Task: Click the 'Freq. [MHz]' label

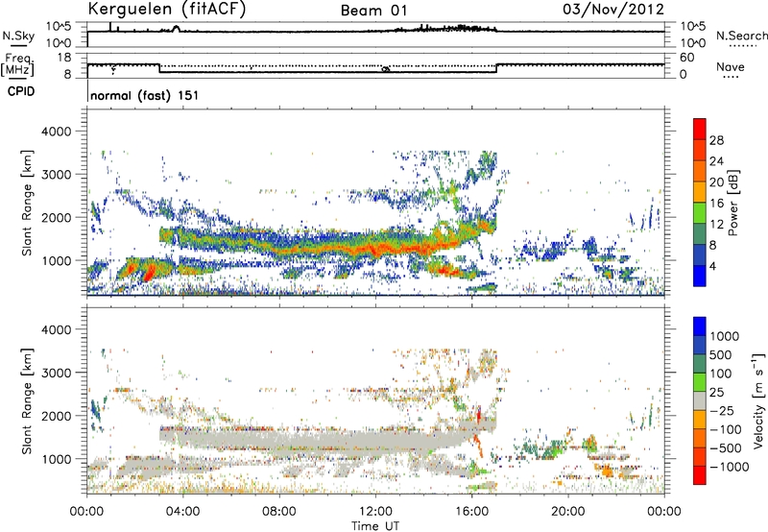Action: 17,64
